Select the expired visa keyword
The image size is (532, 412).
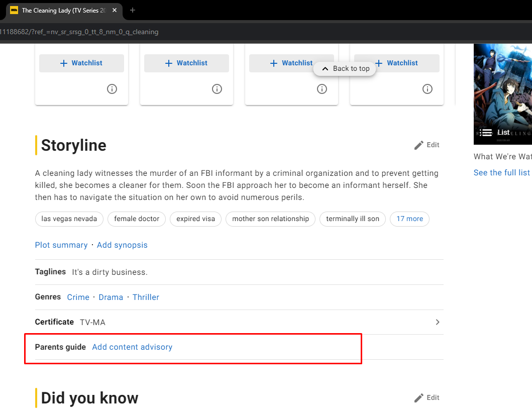point(195,219)
